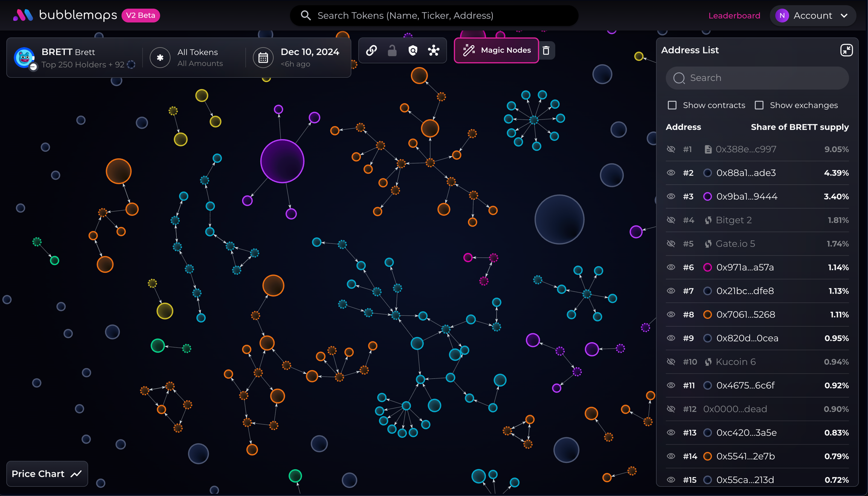Open the Leaderboard page
Viewport: 868px width, 496px height.
pos(734,15)
